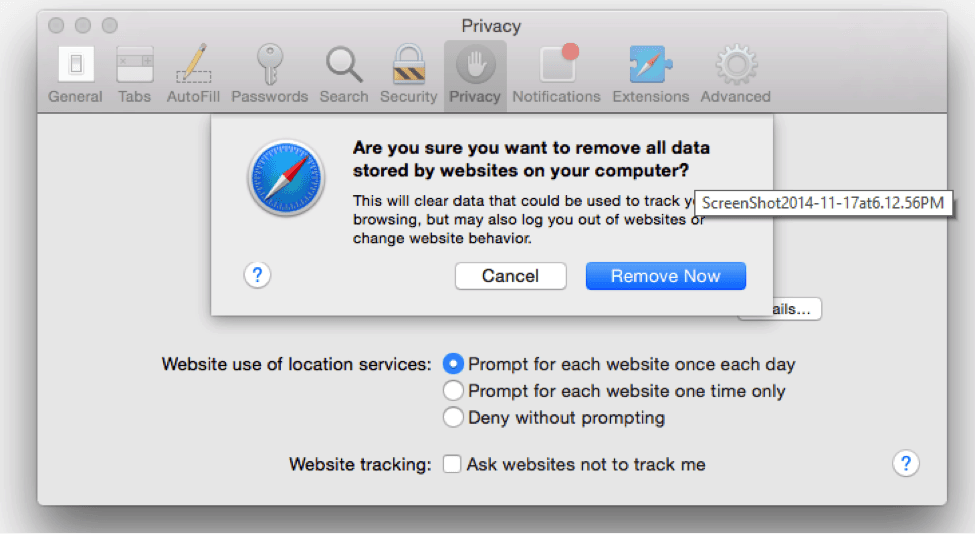Confirm with the Remove Now button

click(666, 276)
